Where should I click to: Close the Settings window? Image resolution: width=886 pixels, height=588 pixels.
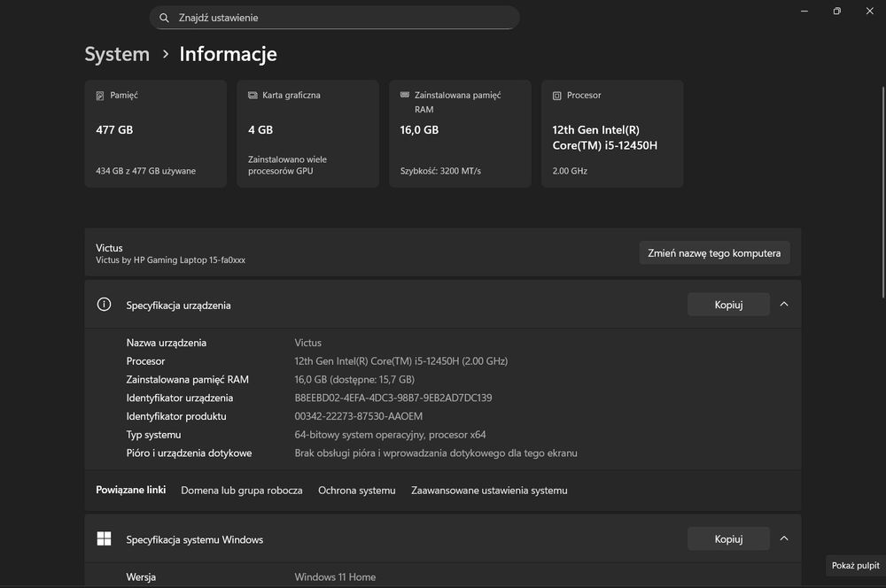(870, 11)
